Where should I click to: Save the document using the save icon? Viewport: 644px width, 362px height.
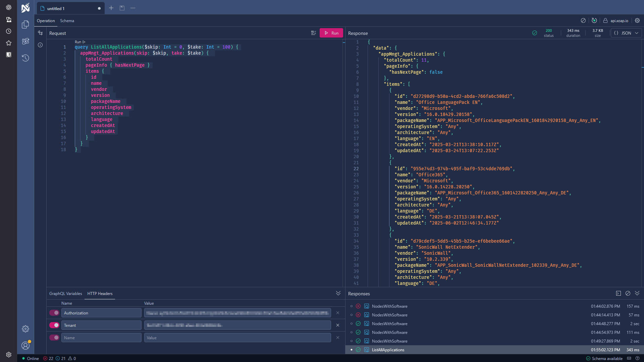(122, 8)
